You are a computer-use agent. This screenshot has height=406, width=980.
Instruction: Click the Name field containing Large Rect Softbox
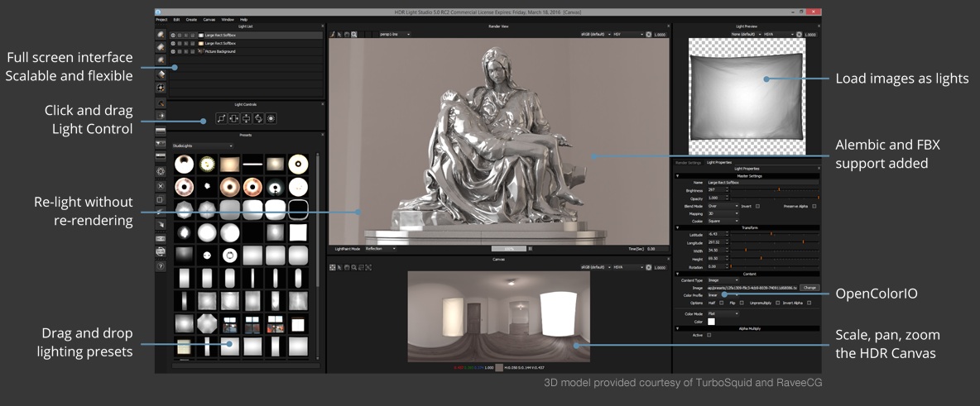763,183
